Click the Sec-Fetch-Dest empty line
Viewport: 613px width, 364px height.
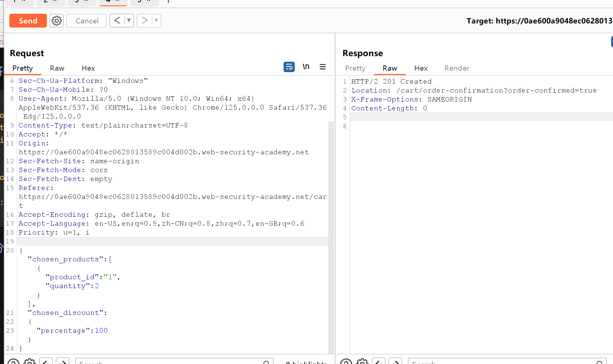click(x=66, y=179)
